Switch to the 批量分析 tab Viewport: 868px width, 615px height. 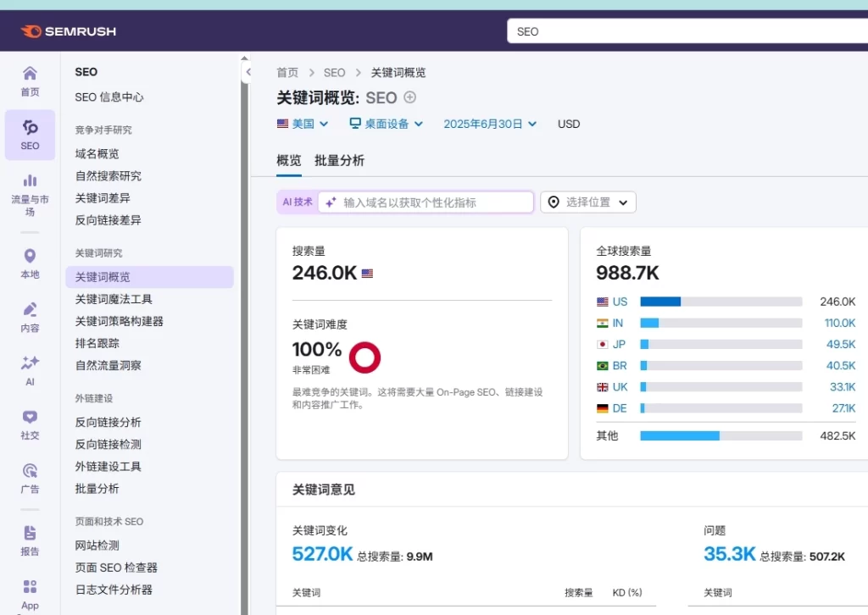pyautogui.click(x=339, y=161)
